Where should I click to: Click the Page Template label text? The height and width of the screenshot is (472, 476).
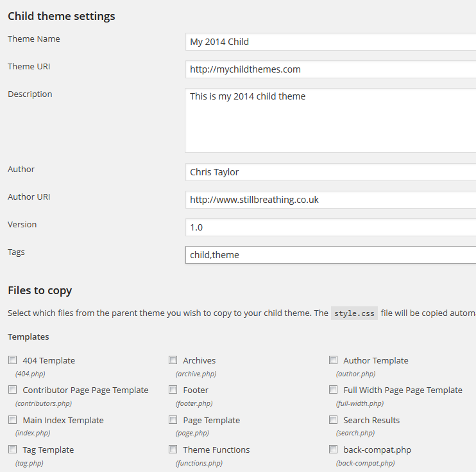pos(212,420)
